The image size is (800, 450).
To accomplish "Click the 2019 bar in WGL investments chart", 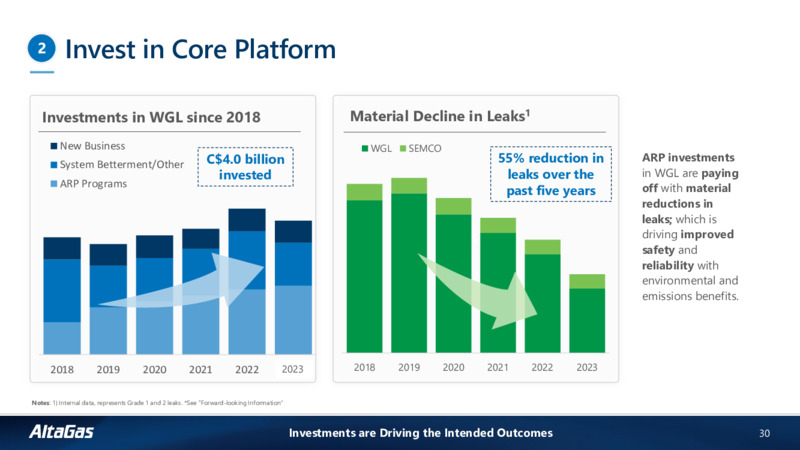I will (108, 299).
